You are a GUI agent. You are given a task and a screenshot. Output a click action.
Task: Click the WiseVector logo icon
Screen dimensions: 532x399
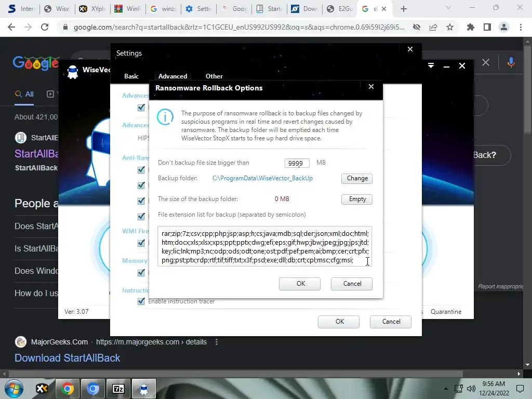(x=73, y=72)
